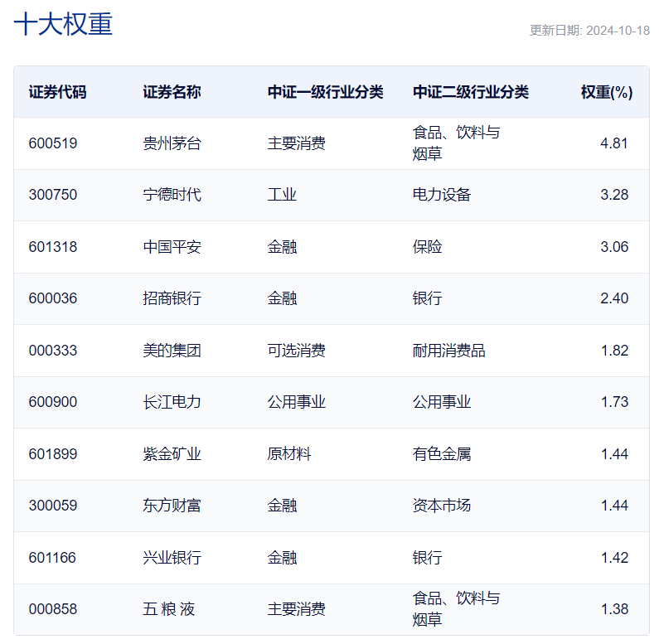Viewport: 659px width, 644px height.
Task: Select the name 五粮液
Action: pos(169,608)
